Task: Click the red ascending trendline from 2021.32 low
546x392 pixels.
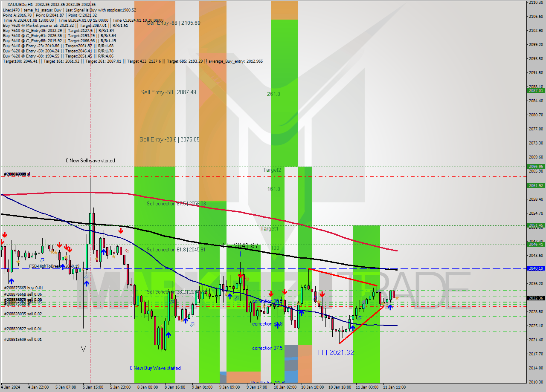Action: point(361,325)
